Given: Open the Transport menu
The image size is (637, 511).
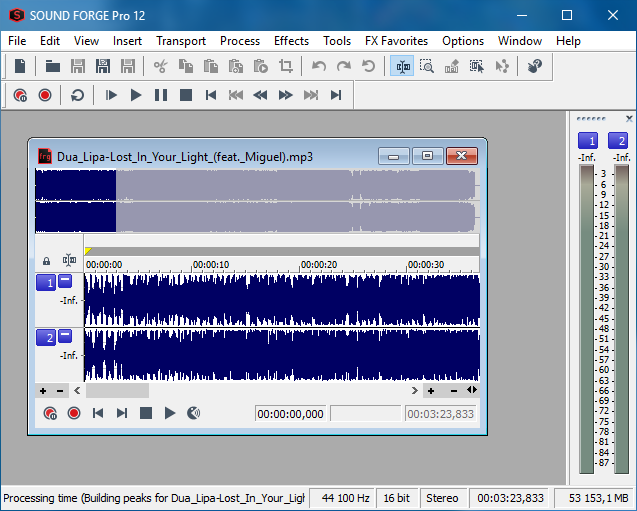Looking at the screenshot, I should coord(181,41).
